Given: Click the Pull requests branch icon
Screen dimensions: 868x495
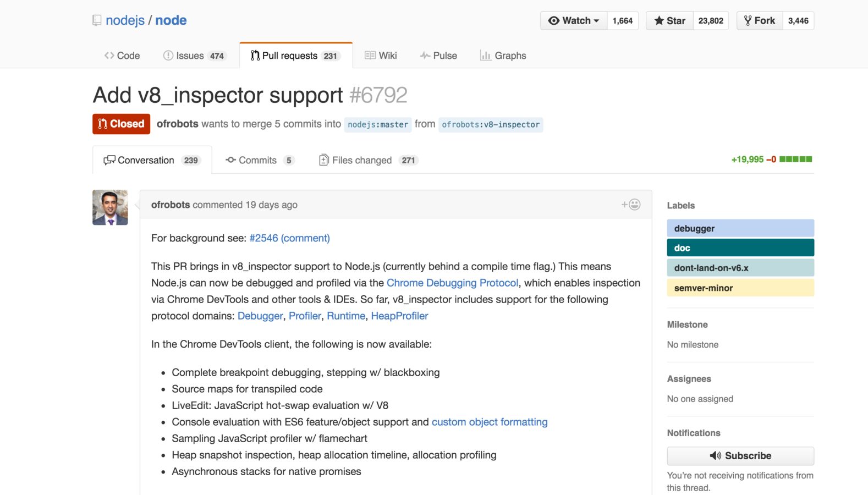Looking at the screenshot, I should tap(255, 56).
